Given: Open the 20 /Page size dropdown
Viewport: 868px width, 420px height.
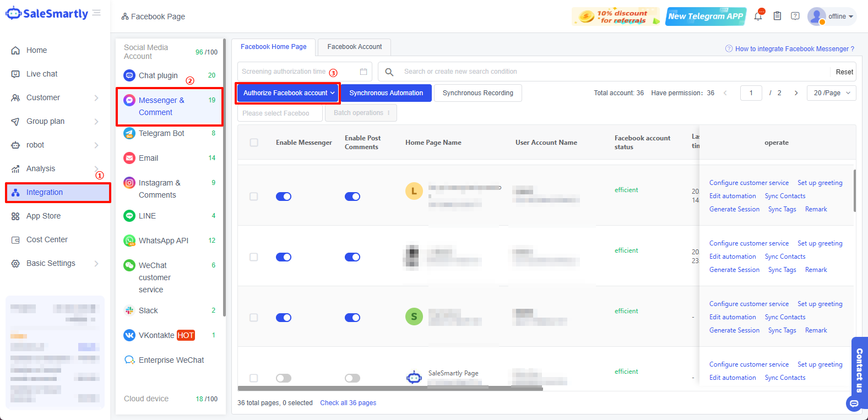Looking at the screenshot, I should coord(831,93).
